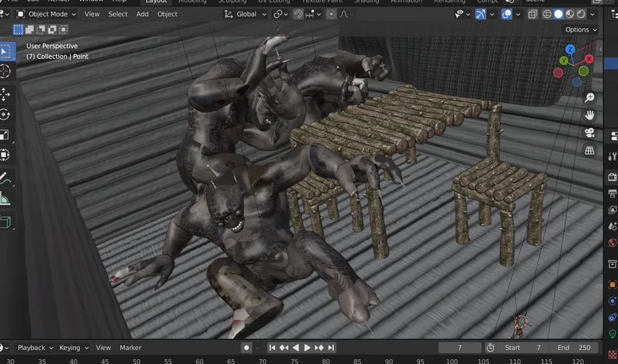Image resolution: width=618 pixels, height=364 pixels.
Task: Select the Rotate tool
Action: pyautogui.click(x=5, y=114)
